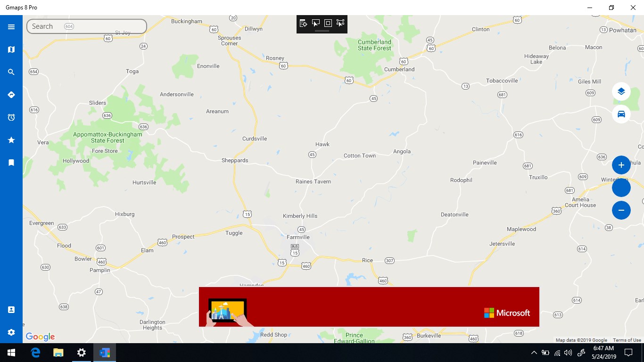Open Windows Start menu
Viewport: 644px width, 362px height.
tap(11, 353)
